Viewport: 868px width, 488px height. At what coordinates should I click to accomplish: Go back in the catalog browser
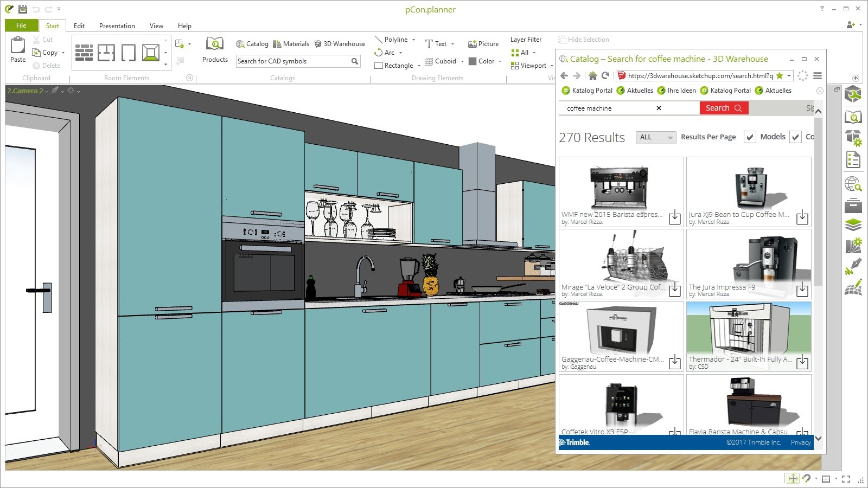(564, 76)
